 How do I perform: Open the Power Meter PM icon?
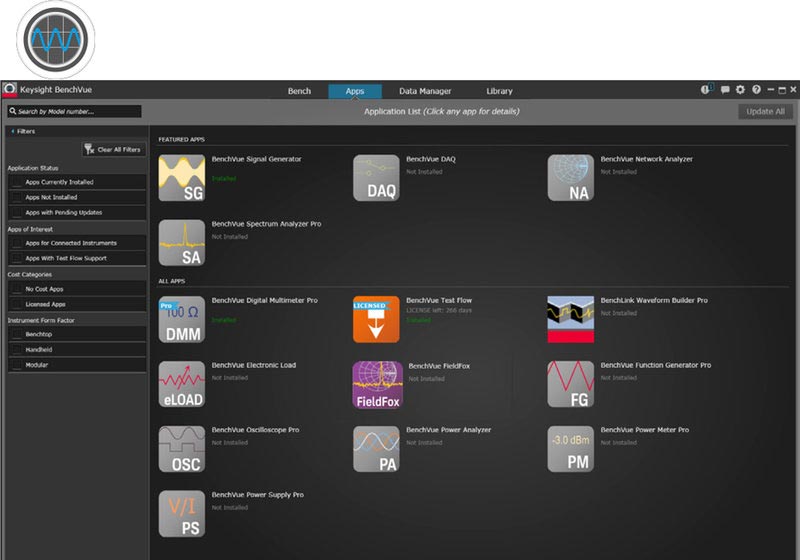[x=570, y=449]
